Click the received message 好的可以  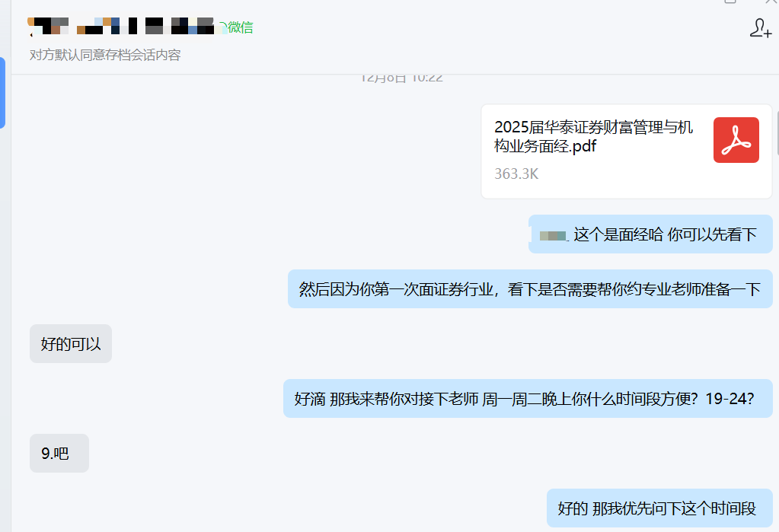[71, 344]
